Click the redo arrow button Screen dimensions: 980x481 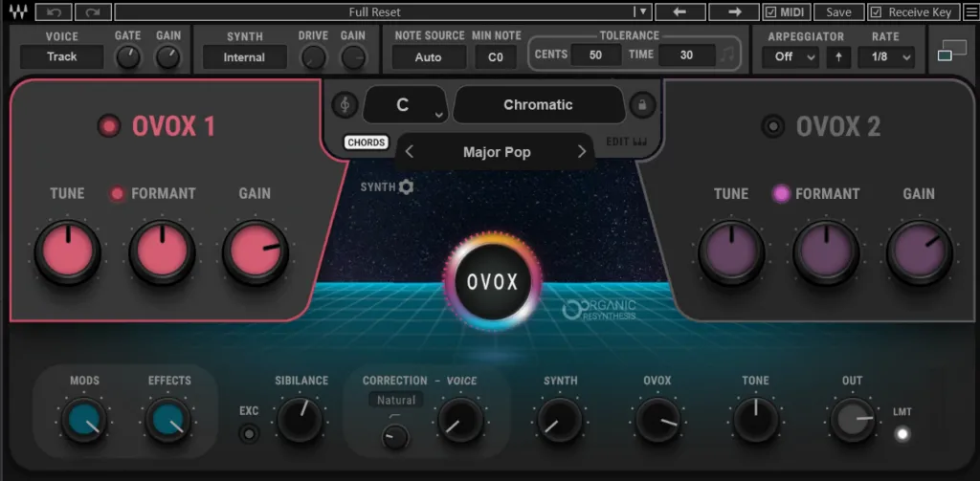[x=93, y=11]
